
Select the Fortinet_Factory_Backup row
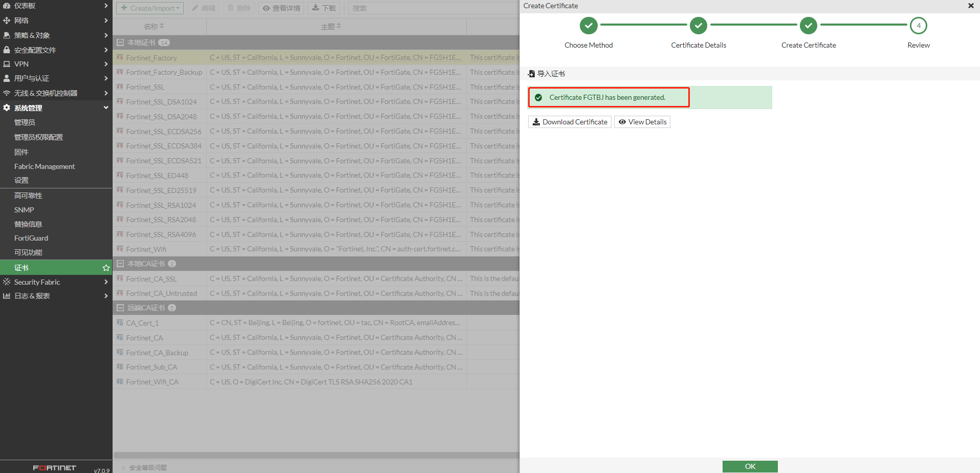point(316,72)
